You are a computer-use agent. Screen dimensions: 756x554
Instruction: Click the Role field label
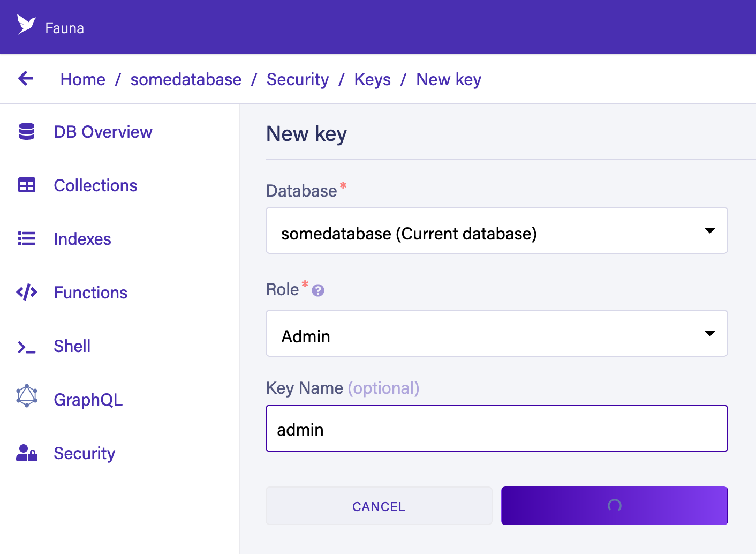[x=282, y=289]
